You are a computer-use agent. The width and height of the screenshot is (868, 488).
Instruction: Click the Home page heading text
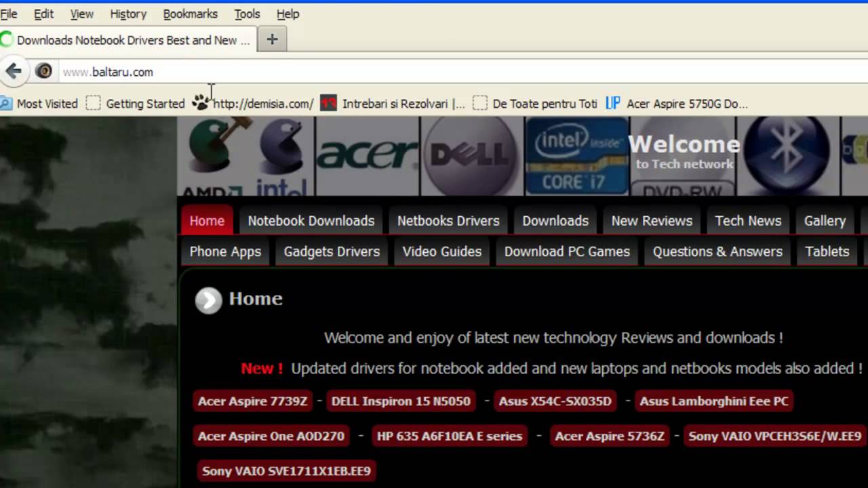[x=256, y=298]
